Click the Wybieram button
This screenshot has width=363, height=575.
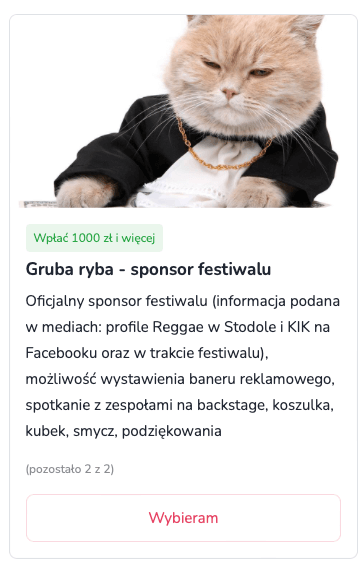point(183,517)
